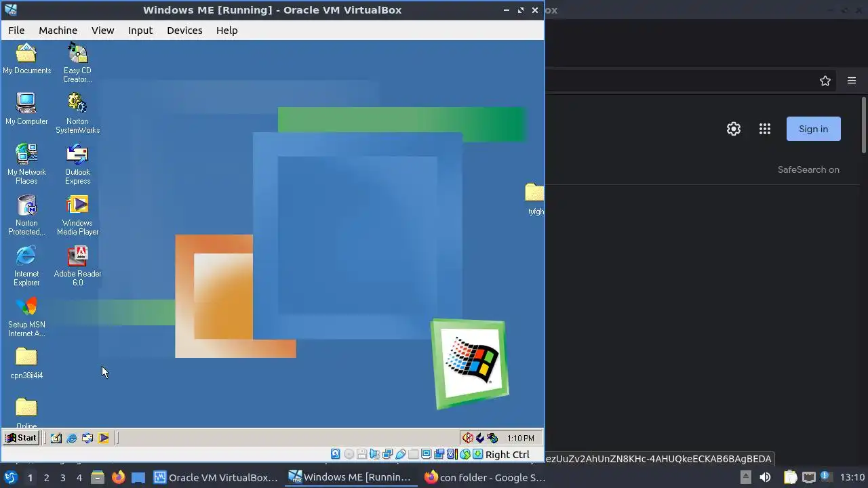This screenshot has width=868, height=488.
Task: Select Windows Media Player desktop icon
Action: pos(77,215)
